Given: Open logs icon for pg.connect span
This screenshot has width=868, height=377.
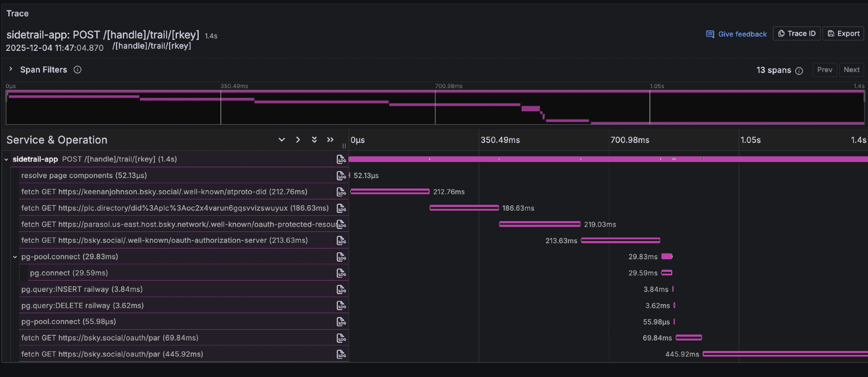Looking at the screenshot, I should 341,273.
